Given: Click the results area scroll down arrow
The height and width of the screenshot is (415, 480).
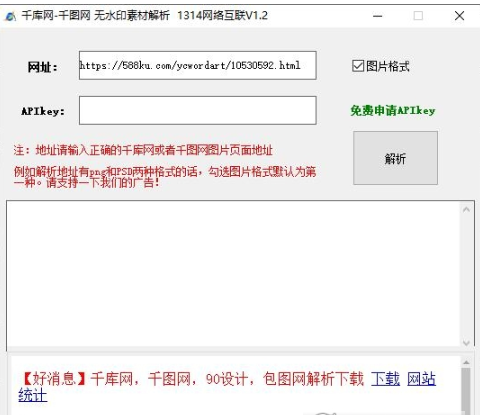Looking at the screenshot, I should (466, 342).
